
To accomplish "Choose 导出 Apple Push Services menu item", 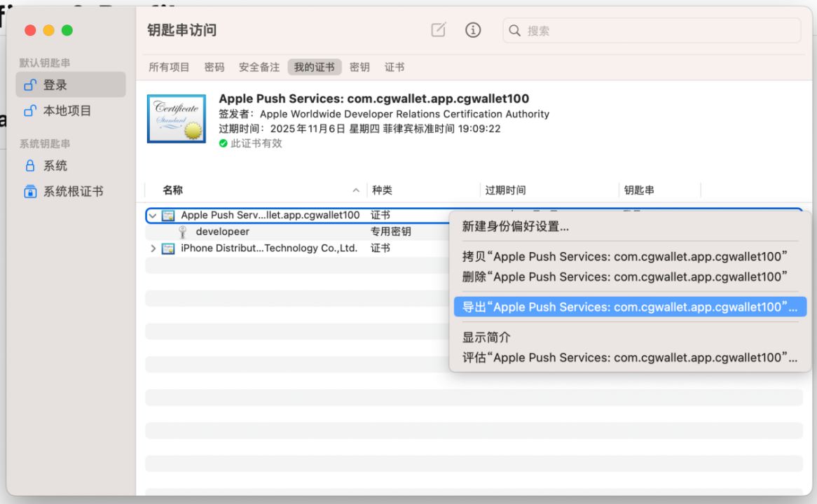I will point(630,307).
